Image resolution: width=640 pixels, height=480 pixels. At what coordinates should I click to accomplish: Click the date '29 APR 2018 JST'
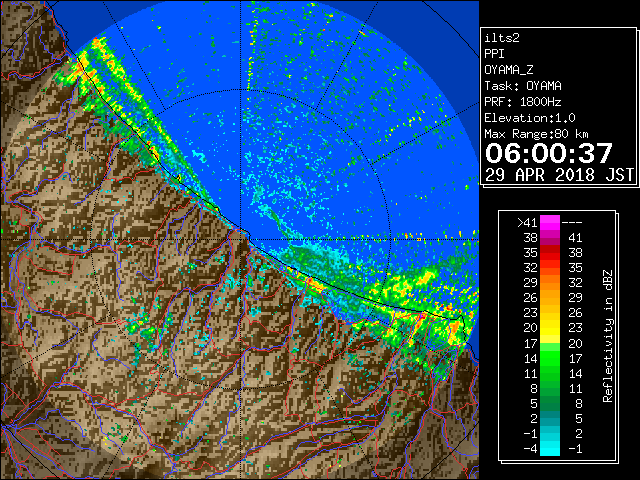click(x=560, y=175)
